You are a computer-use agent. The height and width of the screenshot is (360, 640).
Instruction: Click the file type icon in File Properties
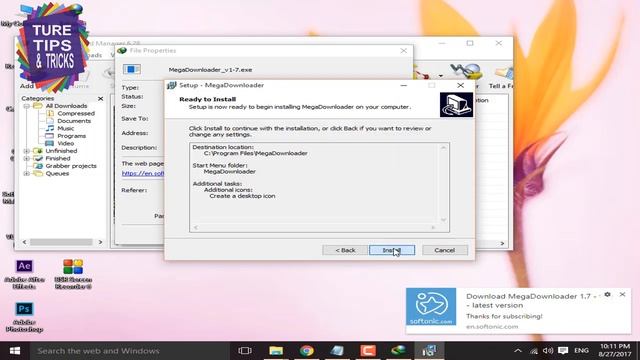point(131,69)
